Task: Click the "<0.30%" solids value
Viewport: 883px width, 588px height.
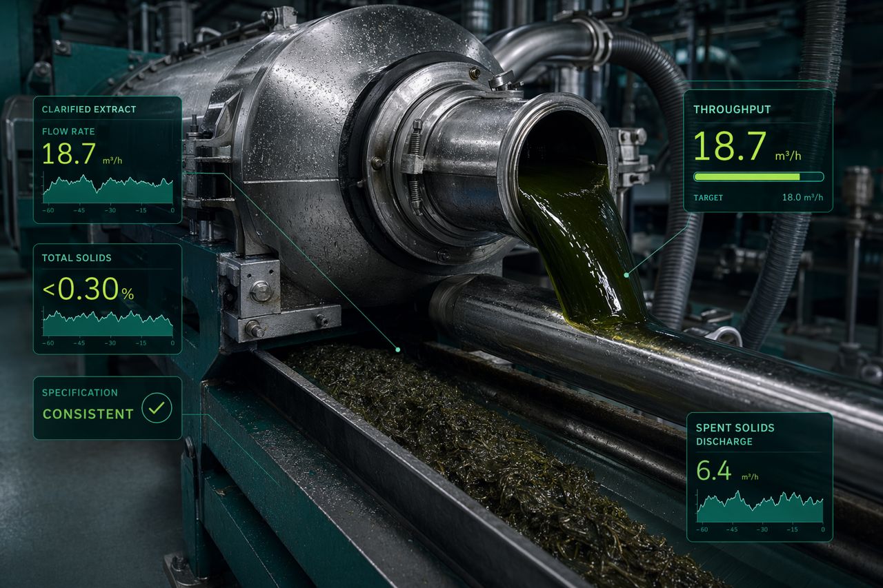Action: click(88, 290)
